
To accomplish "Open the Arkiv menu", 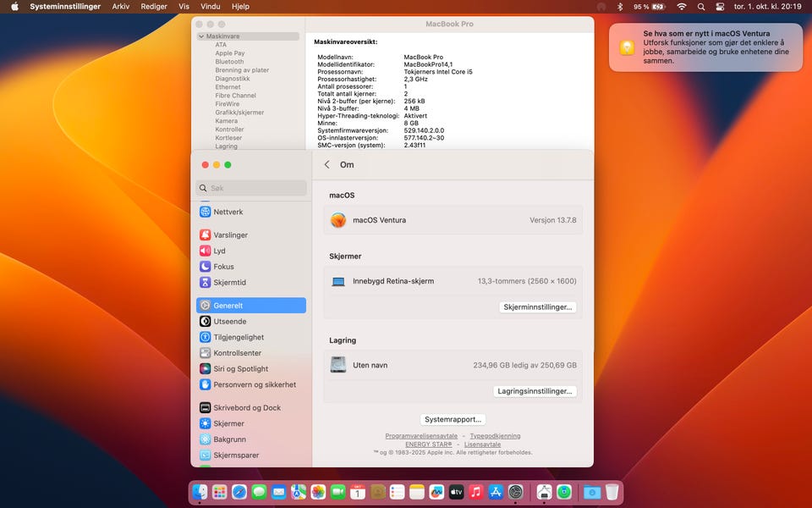I will tap(121, 7).
